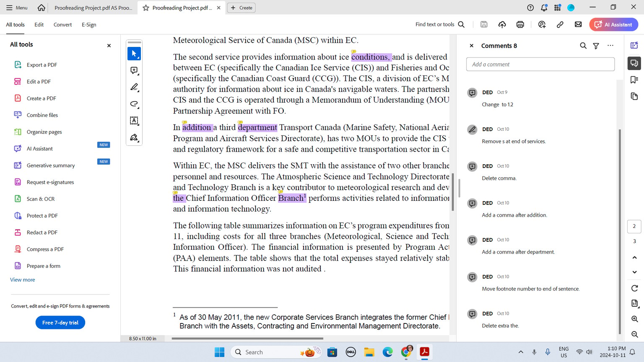Click the save file icon
The width and height of the screenshot is (644, 362).
pos(484,24)
